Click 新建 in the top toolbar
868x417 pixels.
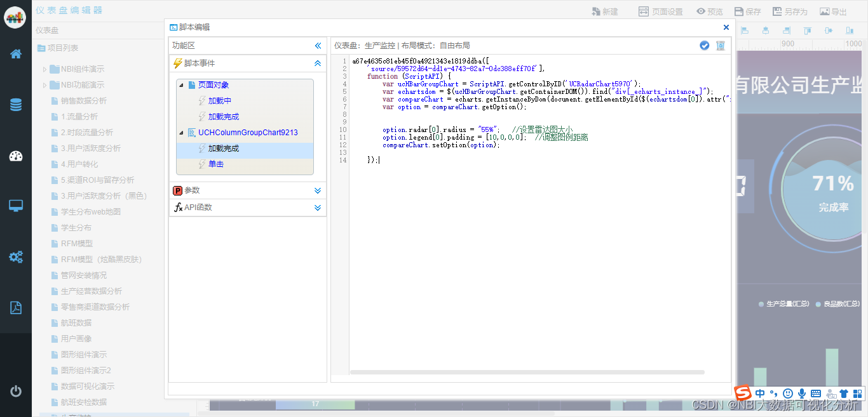tap(605, 11)
